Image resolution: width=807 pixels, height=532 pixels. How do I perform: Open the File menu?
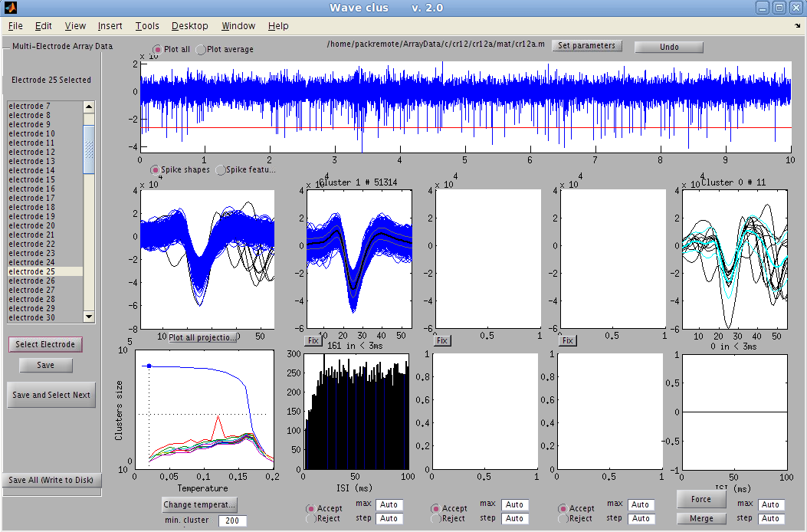tap(15, 25)
